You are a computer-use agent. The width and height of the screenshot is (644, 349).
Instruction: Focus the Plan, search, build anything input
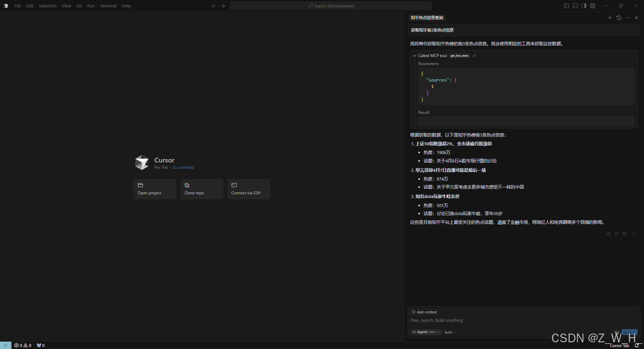point(523,320)
